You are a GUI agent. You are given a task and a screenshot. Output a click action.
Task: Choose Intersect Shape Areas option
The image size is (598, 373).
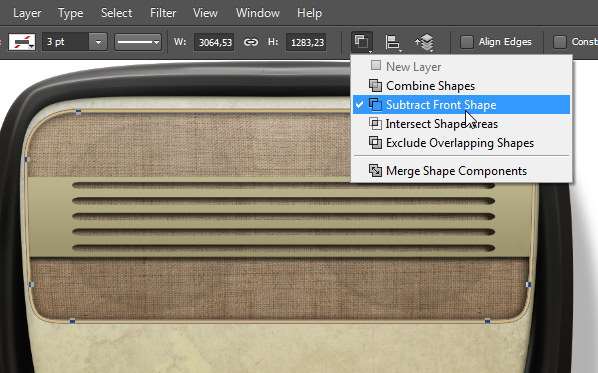pyautogui.click(x=461, y=124)
